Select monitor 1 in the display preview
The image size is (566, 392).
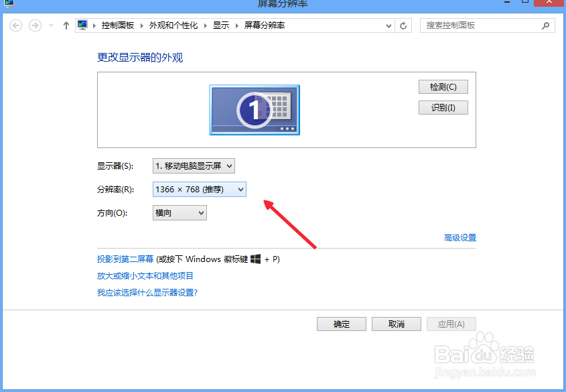(255, 110)
